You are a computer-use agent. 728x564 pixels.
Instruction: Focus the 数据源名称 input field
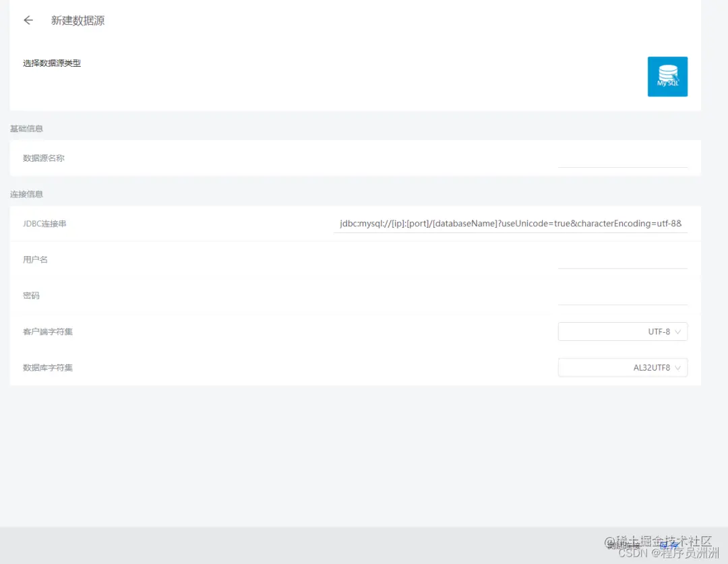coord(622,158)
